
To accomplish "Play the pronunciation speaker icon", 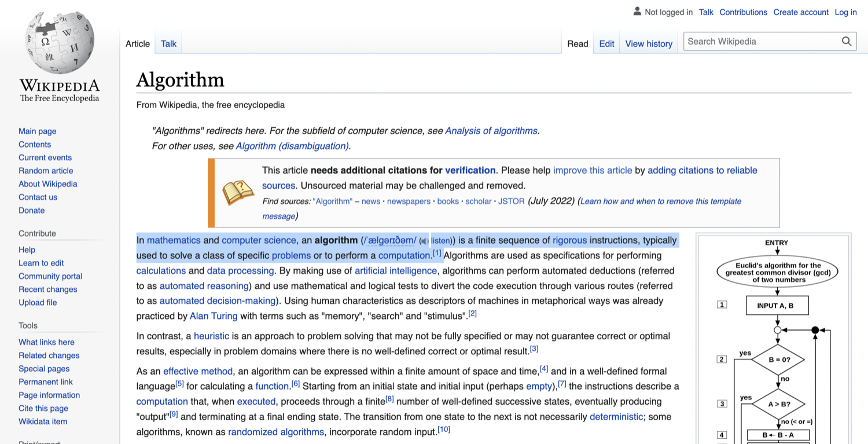I will pyautogui.click(x=424, y=241).
